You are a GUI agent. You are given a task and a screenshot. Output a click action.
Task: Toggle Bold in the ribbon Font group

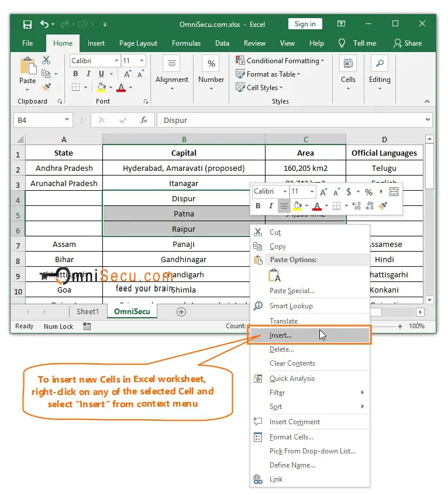[x=75, y=74]
